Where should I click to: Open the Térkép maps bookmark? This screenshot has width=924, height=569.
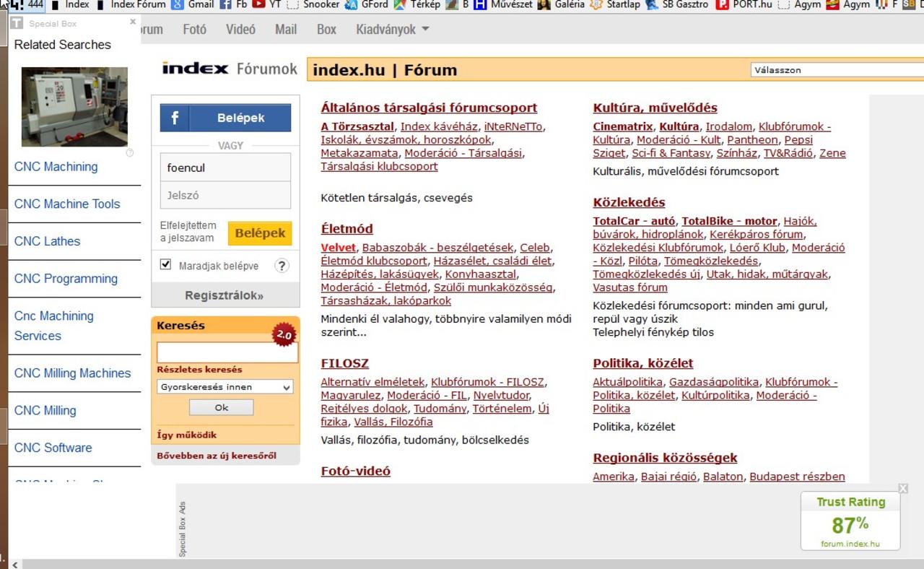[417, 4]
